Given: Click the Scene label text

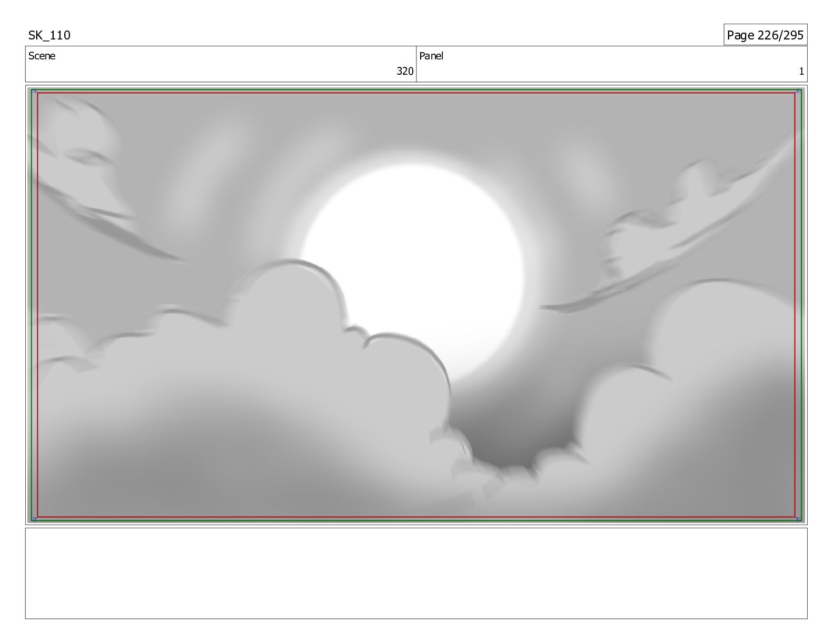Looking at the screenshot, I should coord(42,56).
